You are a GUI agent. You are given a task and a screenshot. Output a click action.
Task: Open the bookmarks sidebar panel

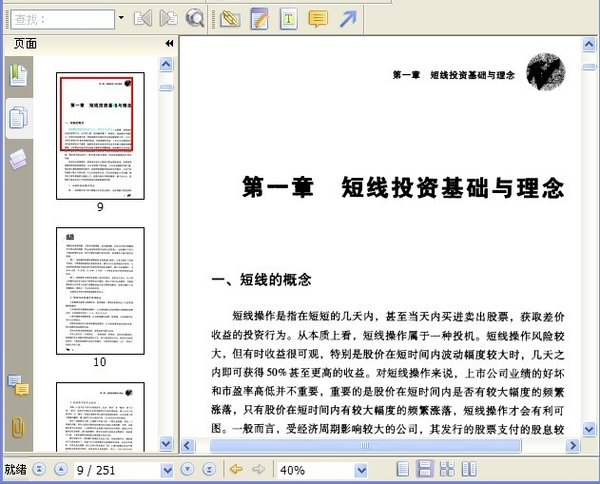pyautogui.click(x=18, y=76)
